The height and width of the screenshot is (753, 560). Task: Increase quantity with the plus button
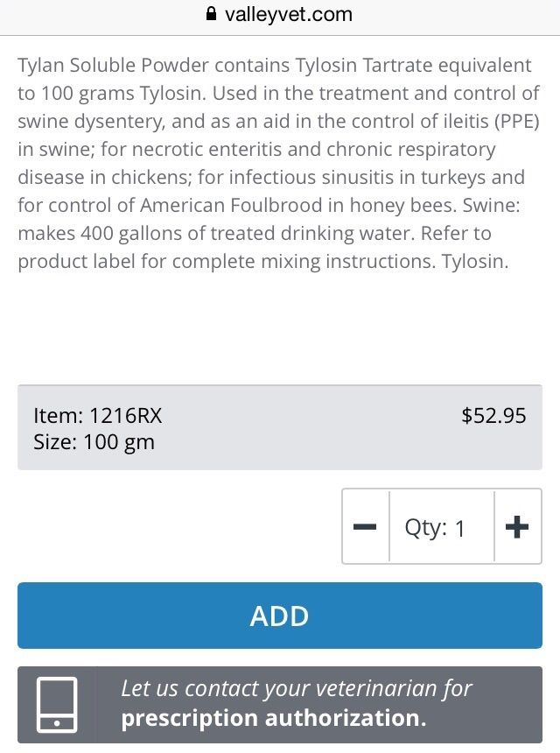[517, 526]
